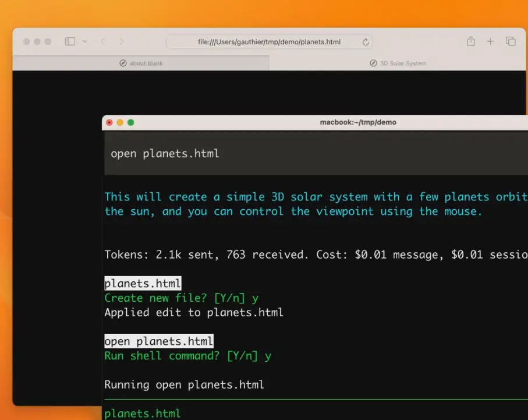This screenshot has width=528, height=420.
Task: Go back with Safari's back arrow
Action: 103,41
